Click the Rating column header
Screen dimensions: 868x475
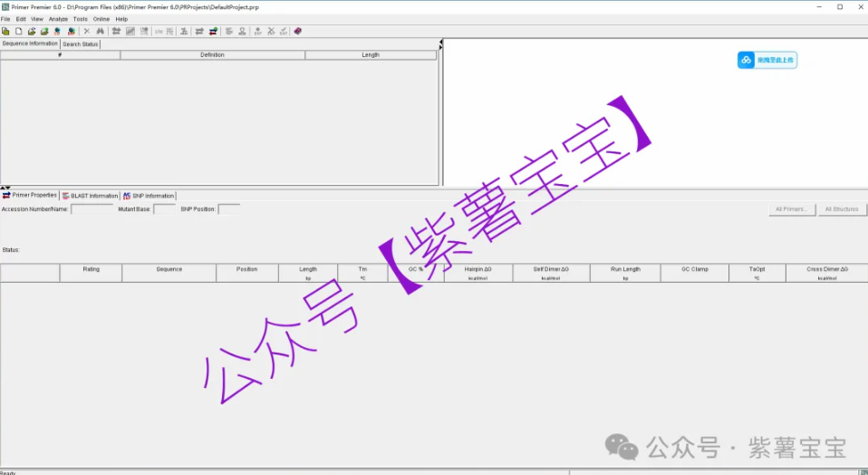click(91, 269)
